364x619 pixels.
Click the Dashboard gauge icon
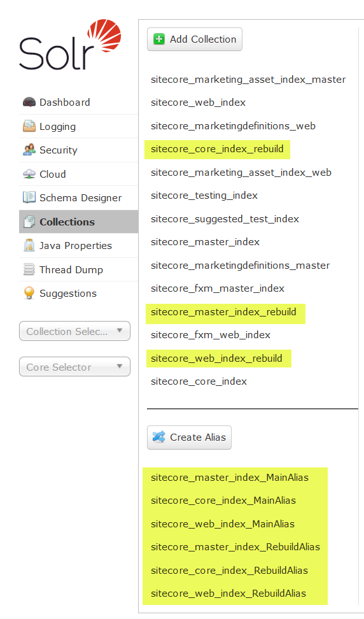tap(29, 103)
